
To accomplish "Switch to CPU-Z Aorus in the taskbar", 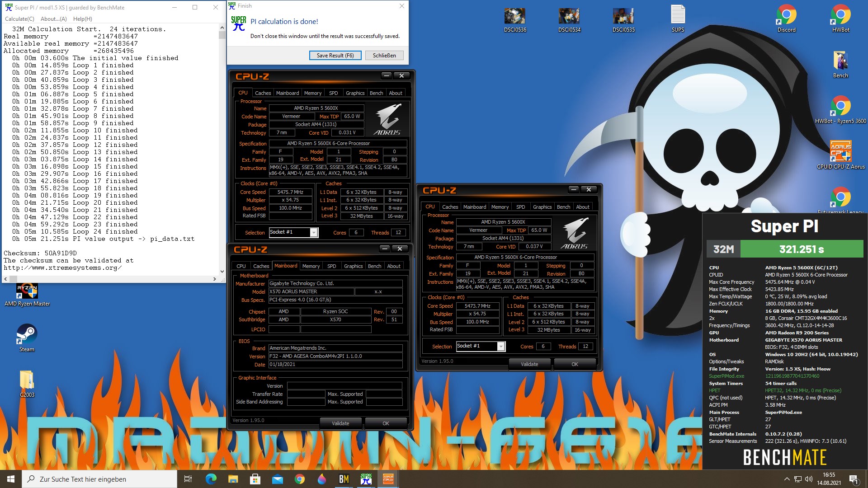I will (388, 479).
